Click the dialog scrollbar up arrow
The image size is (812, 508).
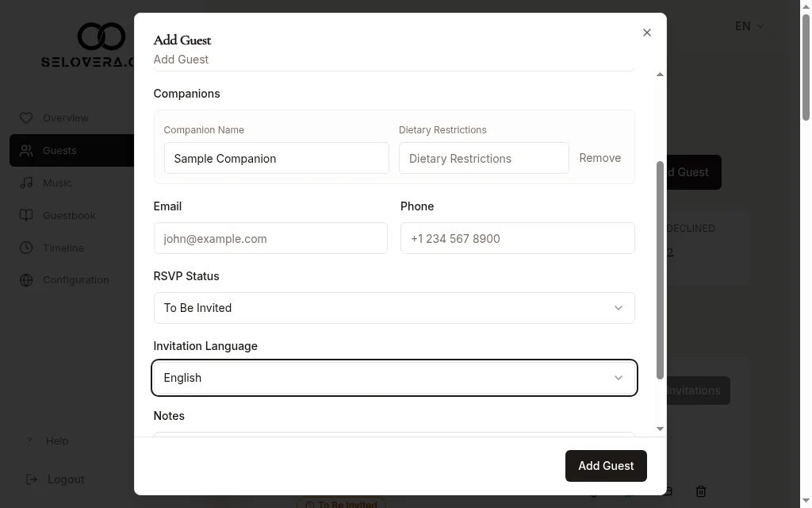click(660, 75)
